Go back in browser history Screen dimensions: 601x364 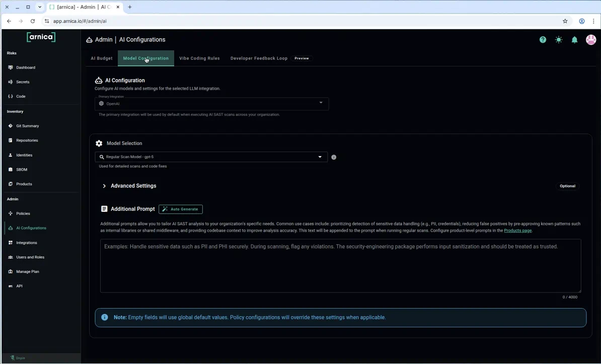point(9,21)
